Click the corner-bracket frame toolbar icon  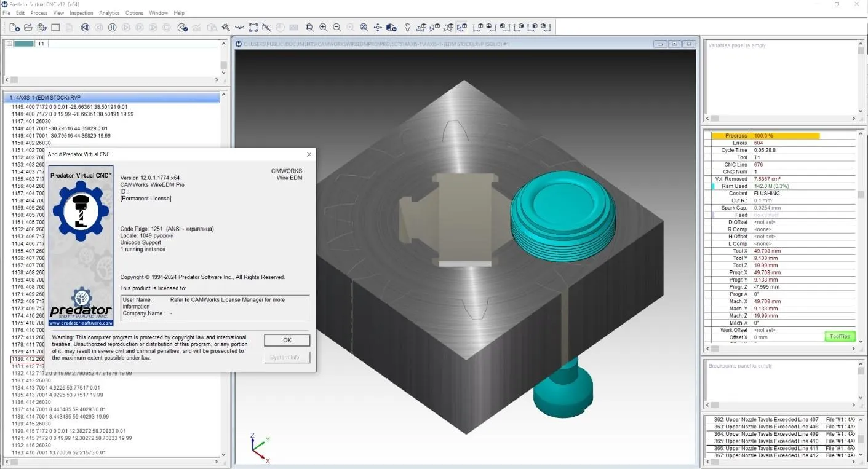(253, 28)
